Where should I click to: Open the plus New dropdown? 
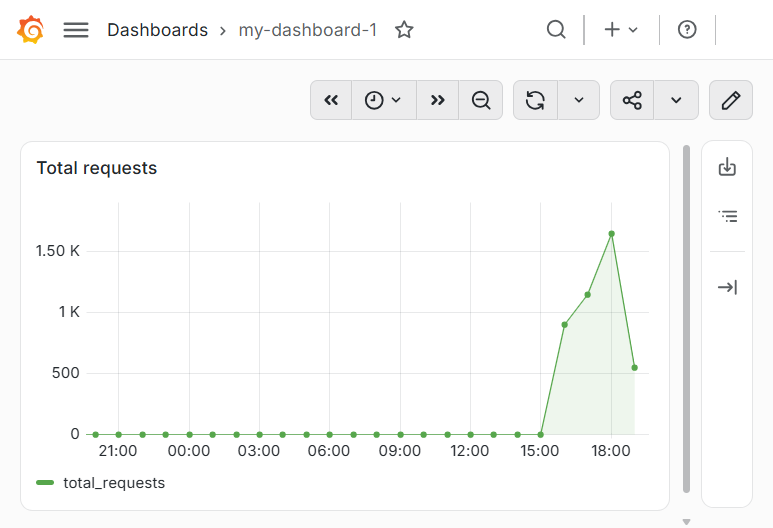coord(621,30)
